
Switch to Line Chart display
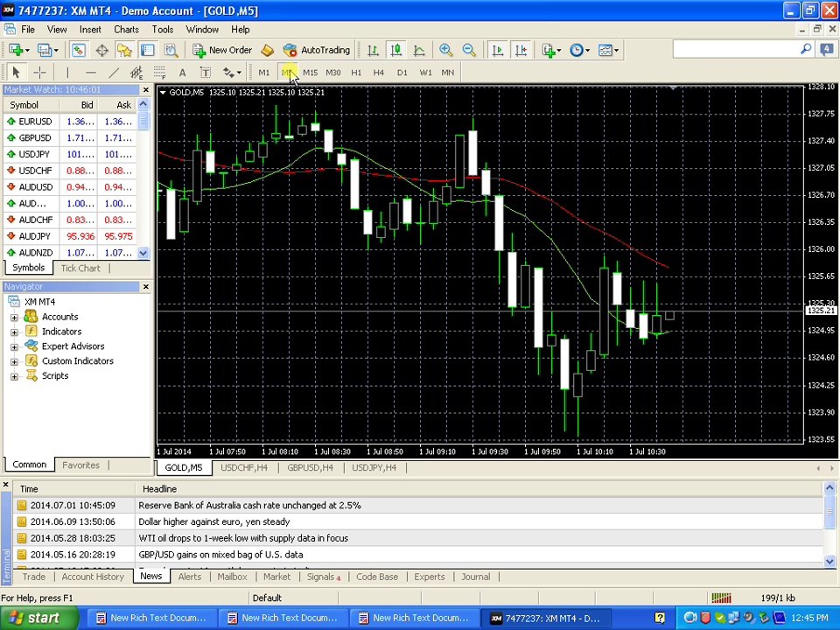[419, 50]
